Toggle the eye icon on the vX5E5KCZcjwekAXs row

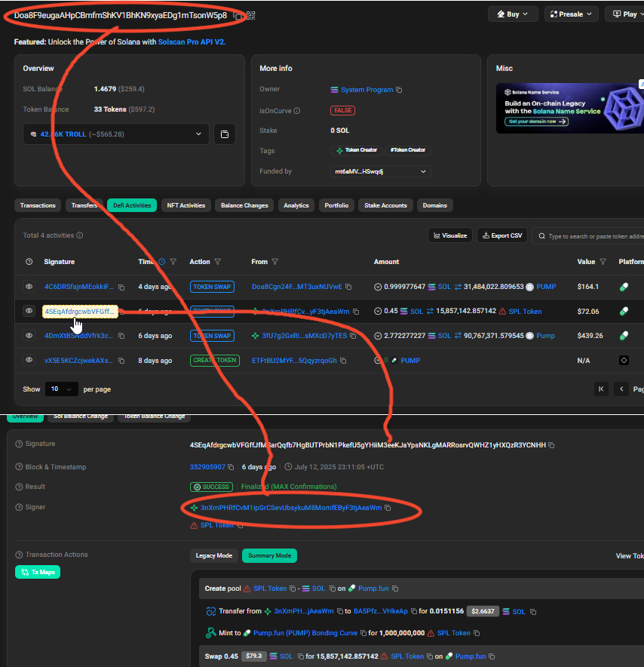(29, 361)
